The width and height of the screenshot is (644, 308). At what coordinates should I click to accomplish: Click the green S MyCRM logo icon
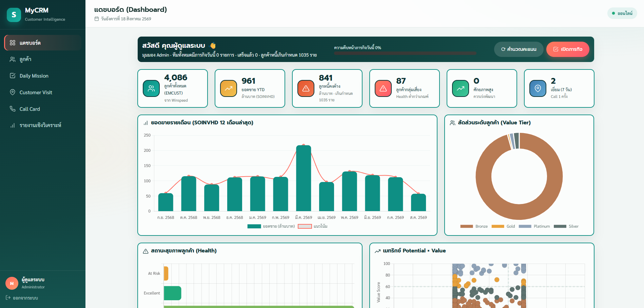(14, 15)
